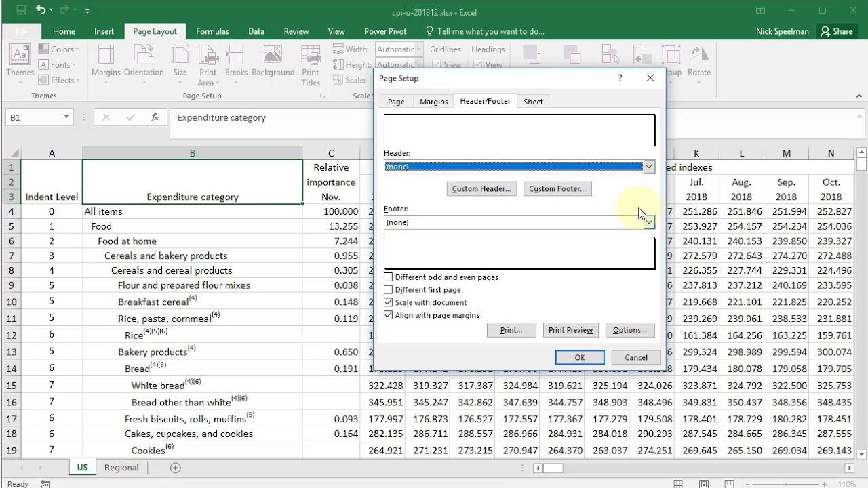Select the Background ribbon icon
Image resolution: width=868 pixels, height=488 pixels.
(273, 62)
